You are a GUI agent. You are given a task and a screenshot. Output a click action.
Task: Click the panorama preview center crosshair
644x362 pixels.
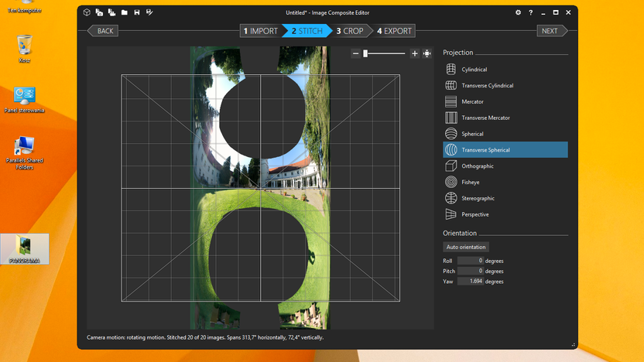click(x=260, y=189)
